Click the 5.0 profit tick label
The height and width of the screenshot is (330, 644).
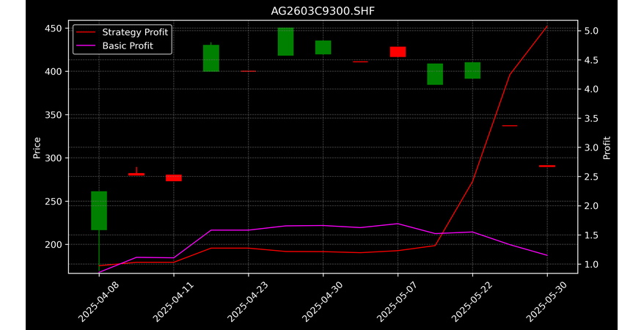click(590, 32)
